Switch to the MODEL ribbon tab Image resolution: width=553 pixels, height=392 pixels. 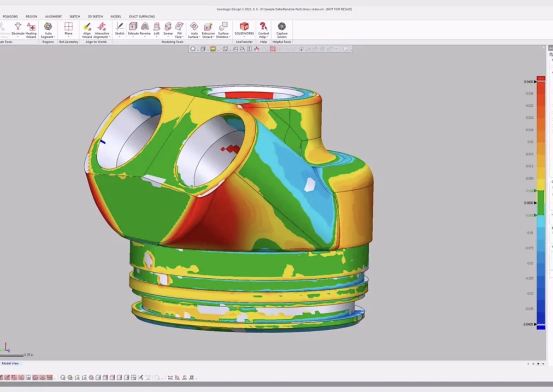[116, 17]
